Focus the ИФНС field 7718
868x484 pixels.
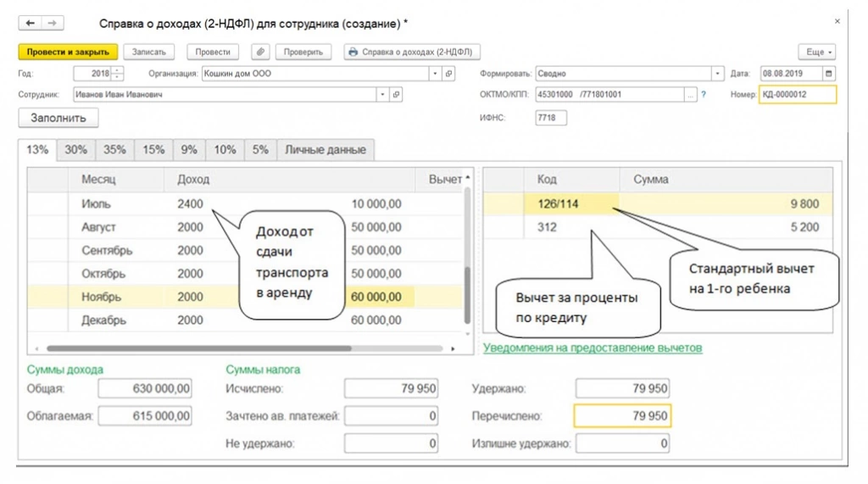(551, 118)
